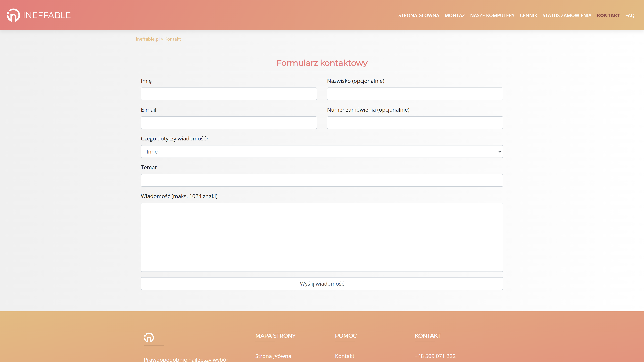Open the message subject dropdown showing Inne
Viewport: 644px width, 362px height.
click(x=322, y=152)
